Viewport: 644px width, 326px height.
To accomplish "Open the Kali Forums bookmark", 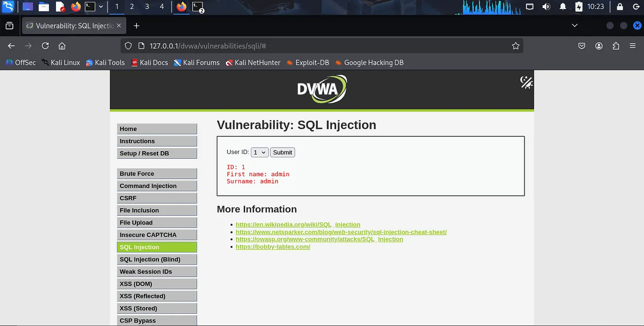I will pos(197,63).
